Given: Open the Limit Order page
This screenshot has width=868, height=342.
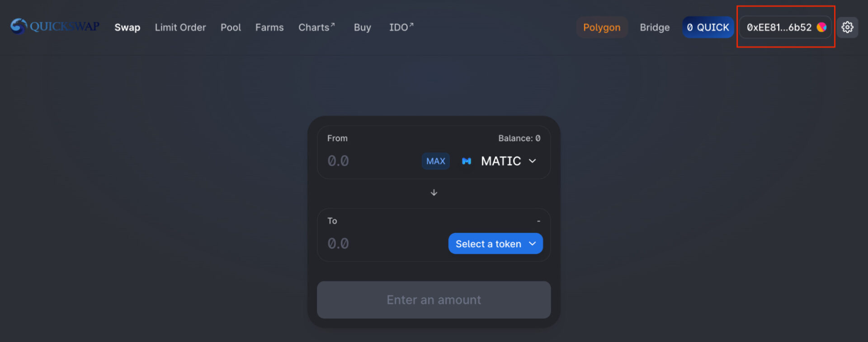Looking at the screenshot, I should (x=180, y=27).
